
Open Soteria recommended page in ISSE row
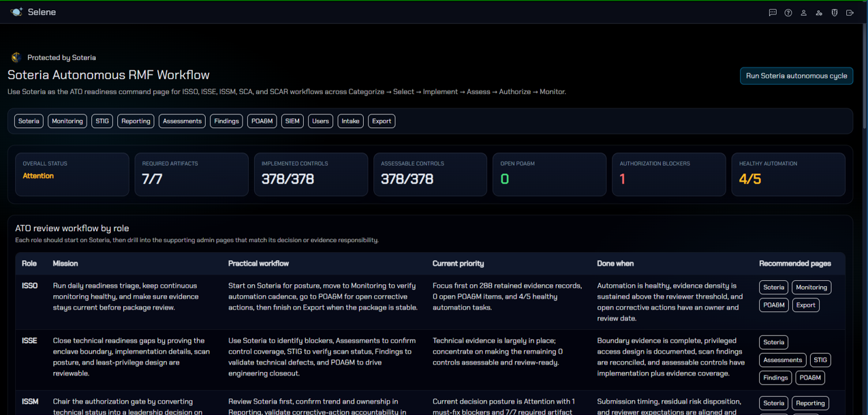[773, 342]
